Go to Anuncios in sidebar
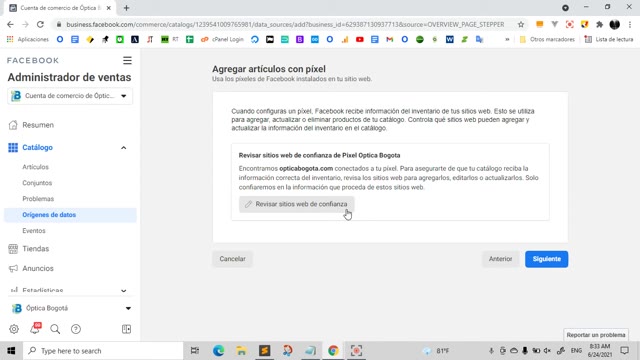 [38, 268]
